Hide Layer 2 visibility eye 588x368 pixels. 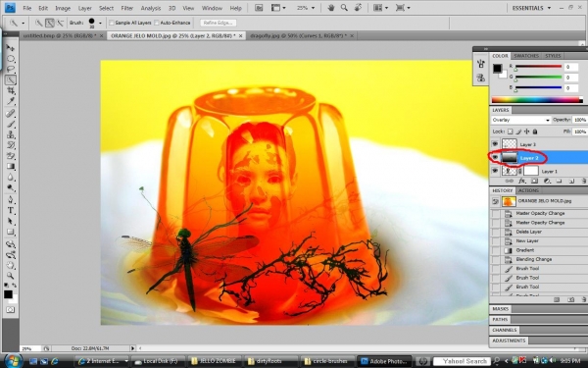pos(495,158)
